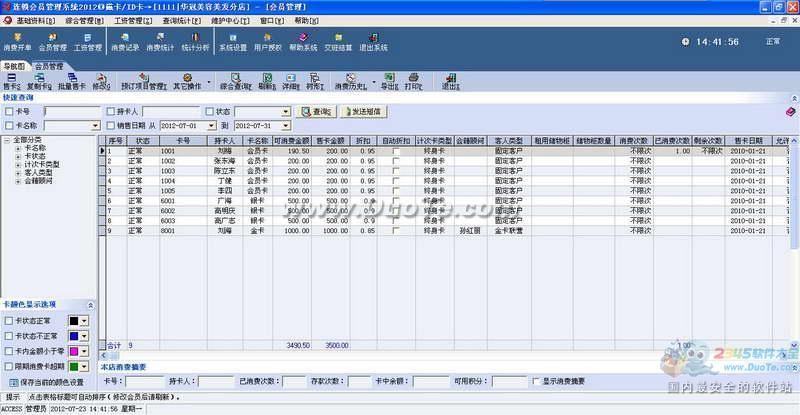This screenshot has height=415, width=800.
Task: Open the 帮助系统 toolbar icon
Action: pyautogui.click(x=304, y=42)
